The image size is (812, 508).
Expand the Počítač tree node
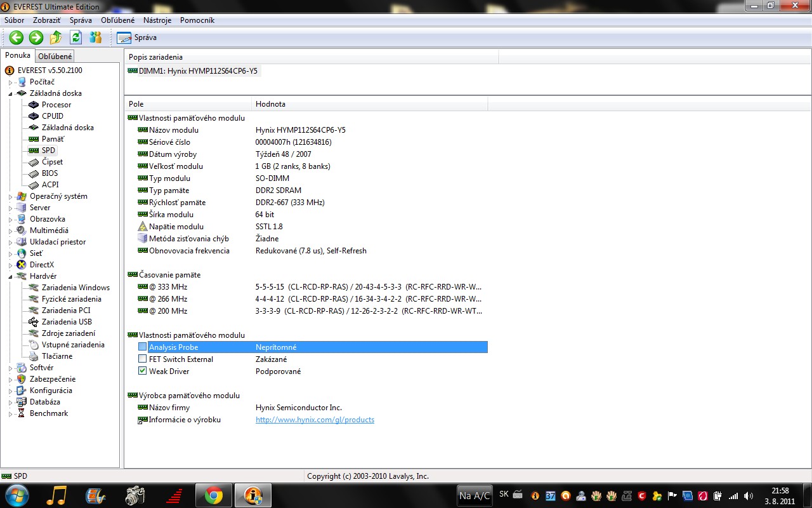pyautogui.click(x=11, y=82)
